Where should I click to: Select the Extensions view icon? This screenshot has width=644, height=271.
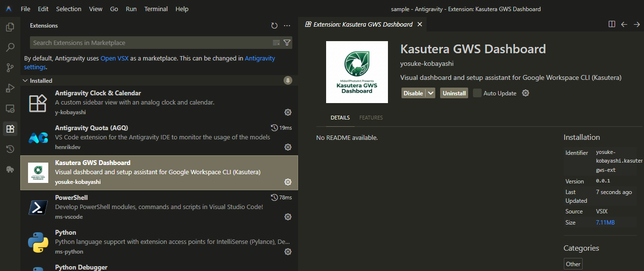(10, 129)
